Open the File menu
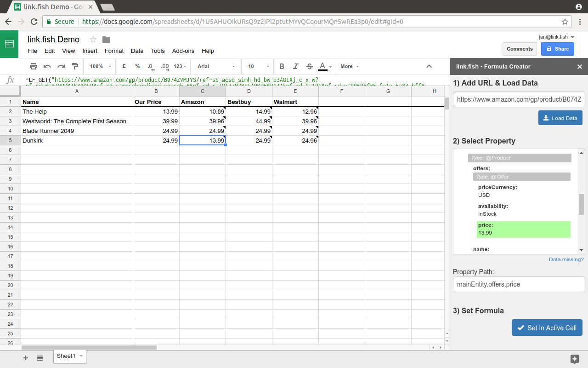Screen dimensions: 588x368 coord(32,51)
